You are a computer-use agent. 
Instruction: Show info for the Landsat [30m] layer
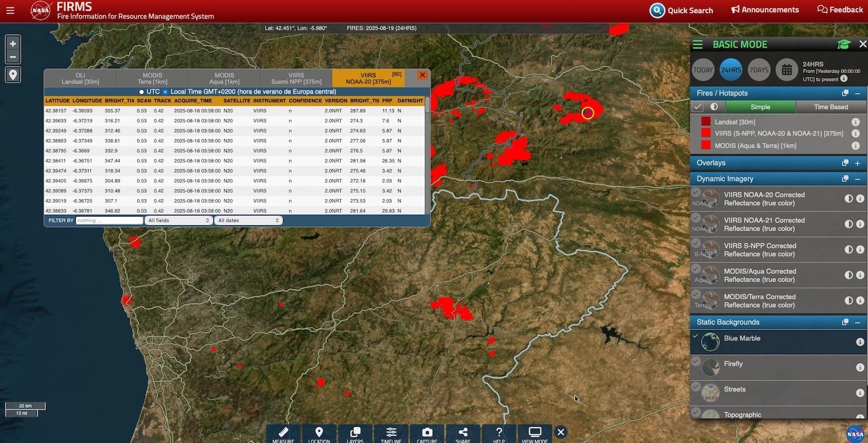pos(855,122)
